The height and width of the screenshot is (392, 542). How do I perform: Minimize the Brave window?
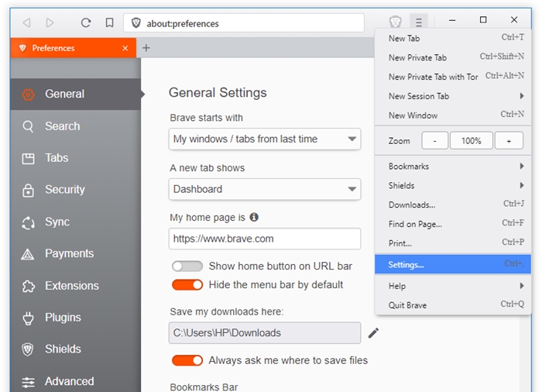(x=451, y=20)
